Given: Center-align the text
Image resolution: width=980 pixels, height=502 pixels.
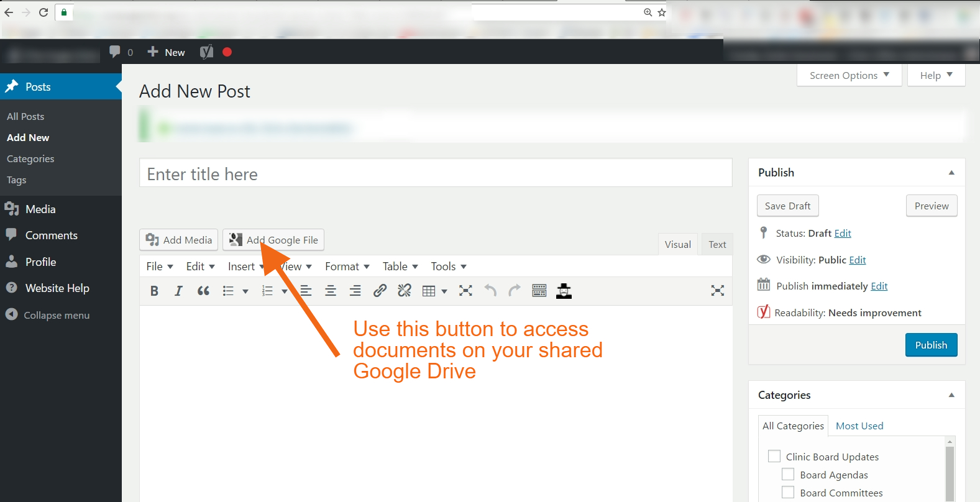Looking at the screenshot, I should [x=331, y=291].
